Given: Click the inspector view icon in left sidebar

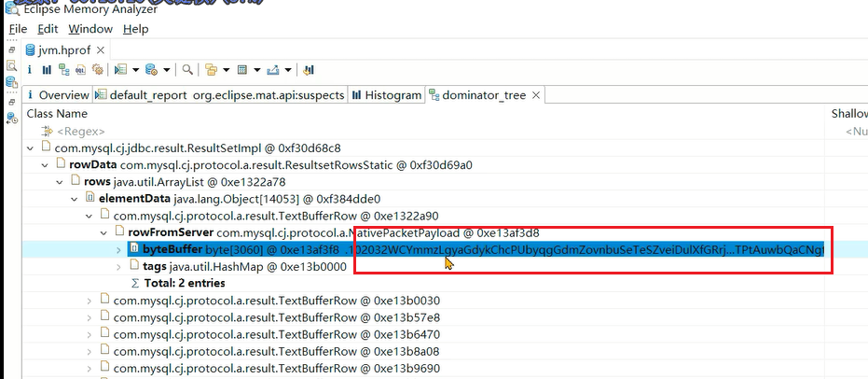Looking at the screenshot, I should [11, 66].
